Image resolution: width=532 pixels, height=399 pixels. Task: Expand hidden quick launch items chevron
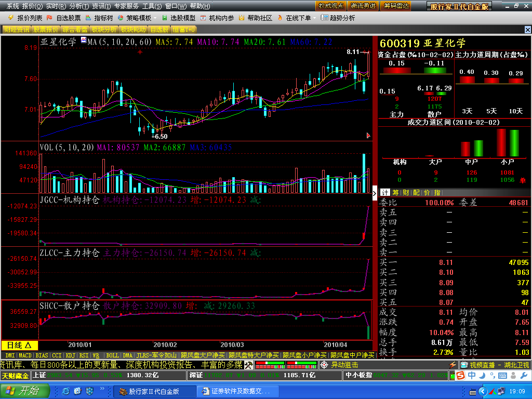pyautogui.click(x=102, y=389)
